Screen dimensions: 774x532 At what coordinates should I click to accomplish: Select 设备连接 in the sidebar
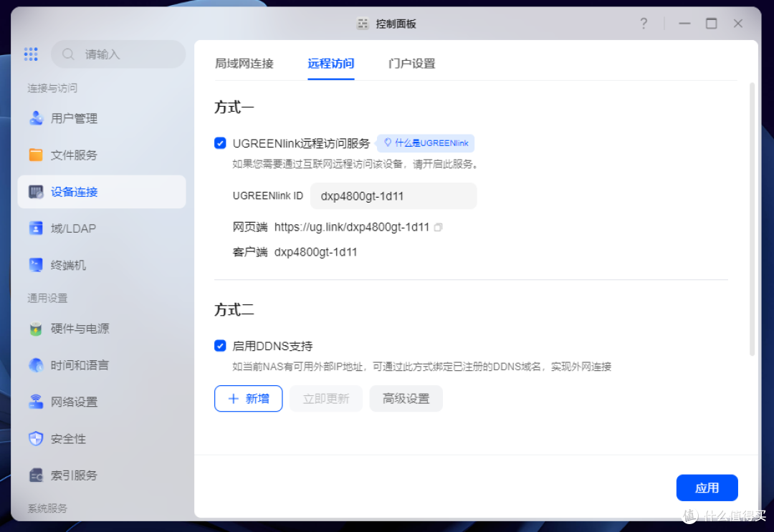[x=102, y=192]
